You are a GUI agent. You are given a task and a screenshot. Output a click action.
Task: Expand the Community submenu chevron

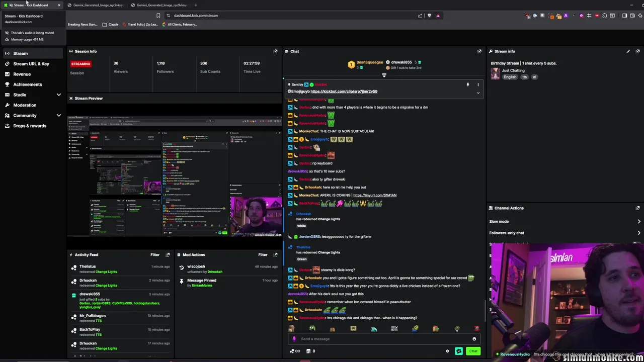[x=59, y=115]
